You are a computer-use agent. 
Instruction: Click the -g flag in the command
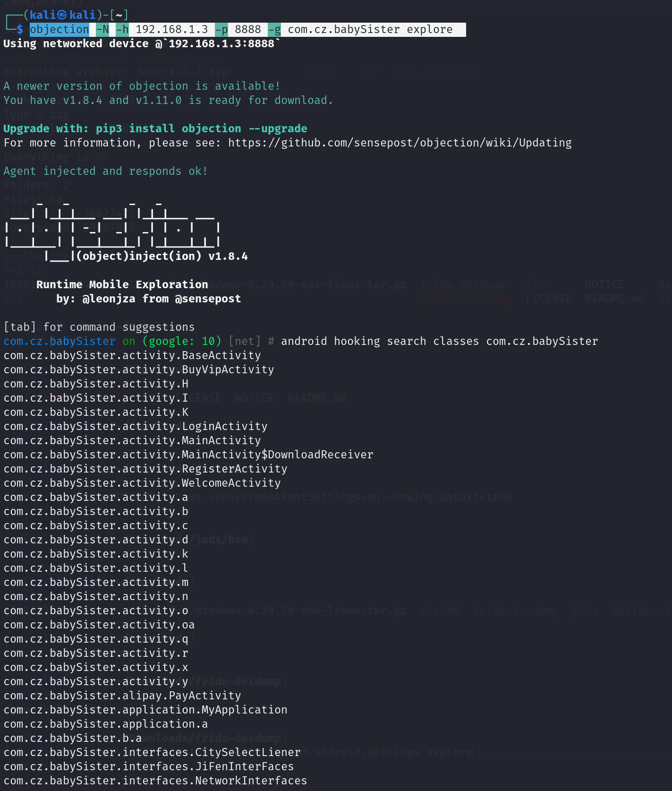pyautogui.click(x=274, y=29)
